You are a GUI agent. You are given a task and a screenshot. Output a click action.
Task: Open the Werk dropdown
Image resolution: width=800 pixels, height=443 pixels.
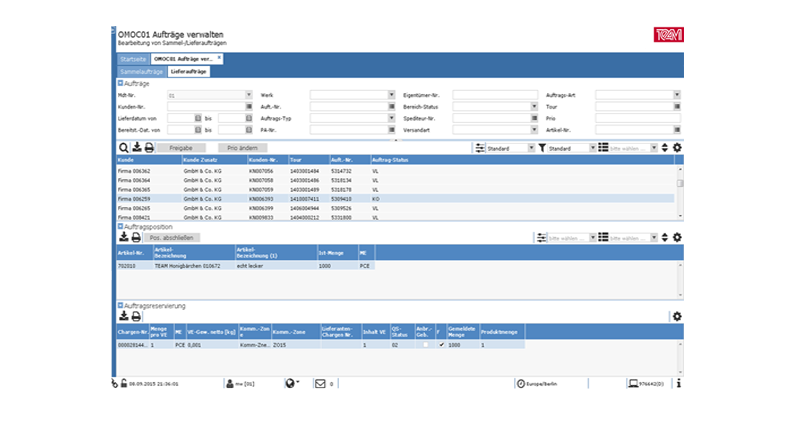(391, 95)
